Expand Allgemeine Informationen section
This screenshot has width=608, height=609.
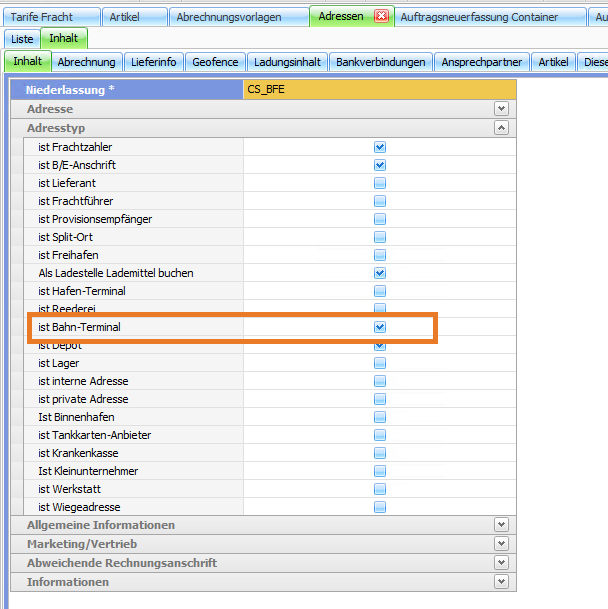[501, 525]
